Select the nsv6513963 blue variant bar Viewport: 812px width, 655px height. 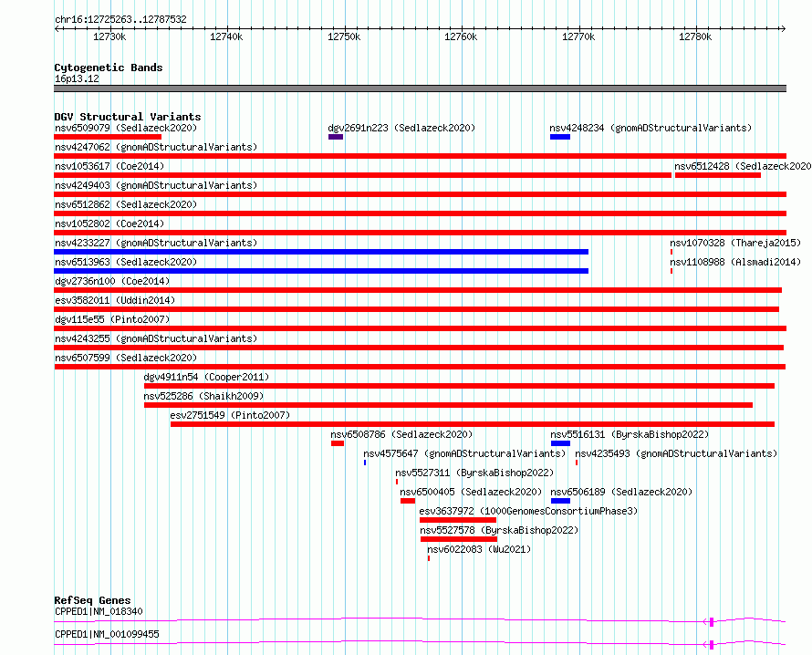tap(321, 271)
